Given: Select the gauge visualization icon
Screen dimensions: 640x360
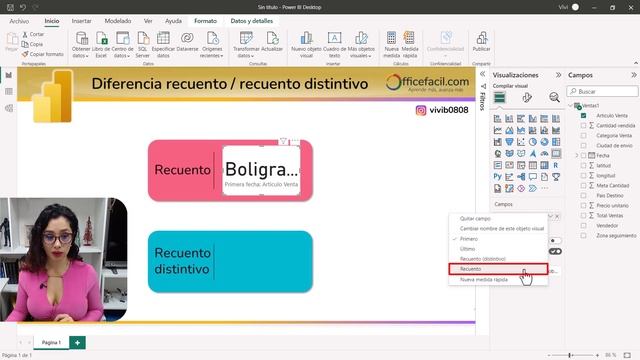Looking at the screenshot, I should point(544,153).
